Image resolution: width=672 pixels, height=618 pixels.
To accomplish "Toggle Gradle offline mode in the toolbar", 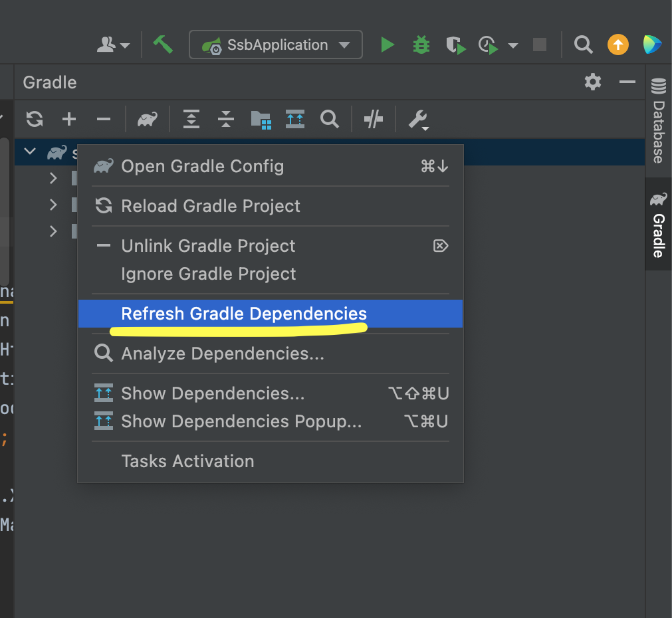I will click(x=373, y=119).
